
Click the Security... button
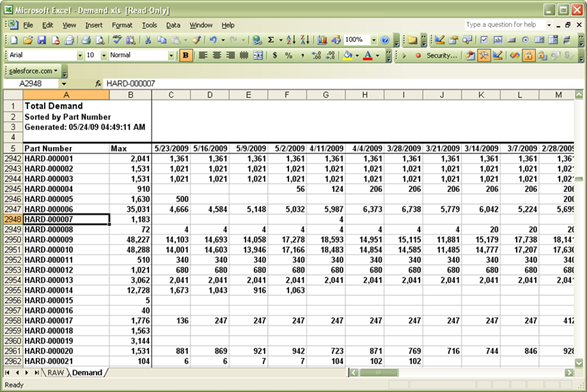point(442,55)
